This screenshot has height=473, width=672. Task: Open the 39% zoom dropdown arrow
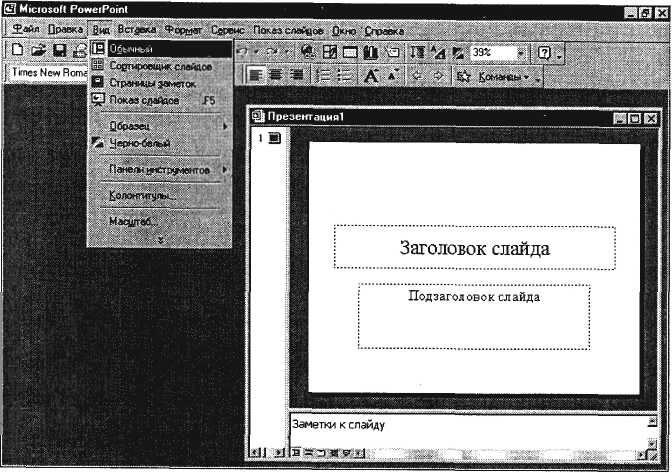(x=521, y=53)
